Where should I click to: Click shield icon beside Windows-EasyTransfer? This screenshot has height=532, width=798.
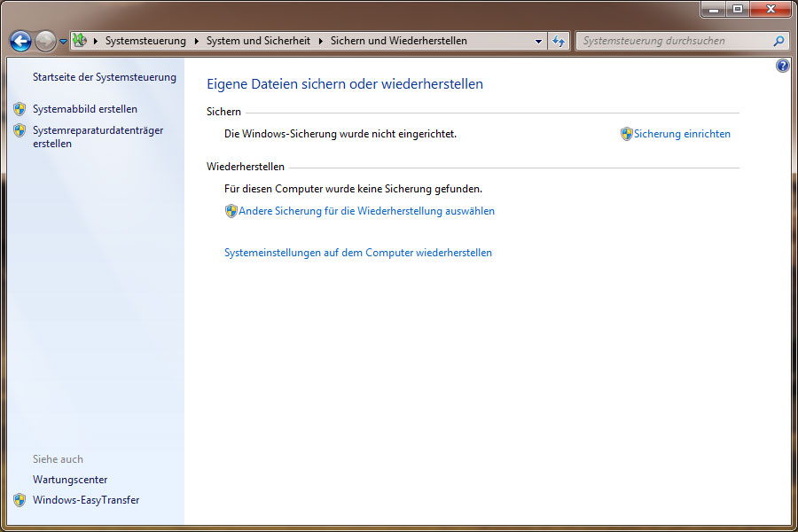pos(20,500)
